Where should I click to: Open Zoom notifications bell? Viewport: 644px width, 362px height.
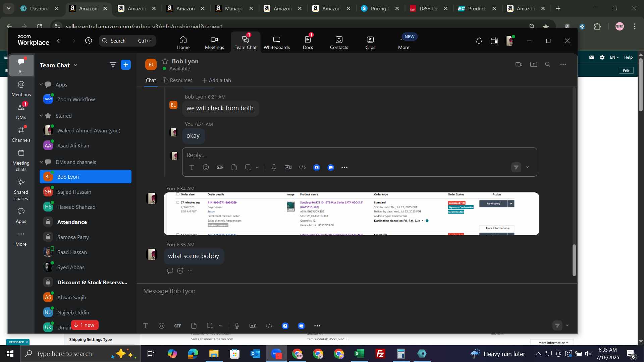(479, 41)
